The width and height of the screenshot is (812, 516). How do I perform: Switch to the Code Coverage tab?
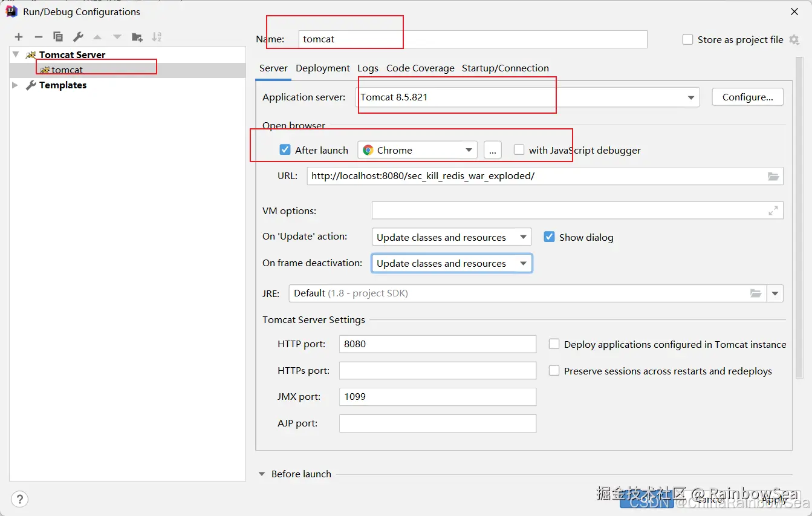420,68
